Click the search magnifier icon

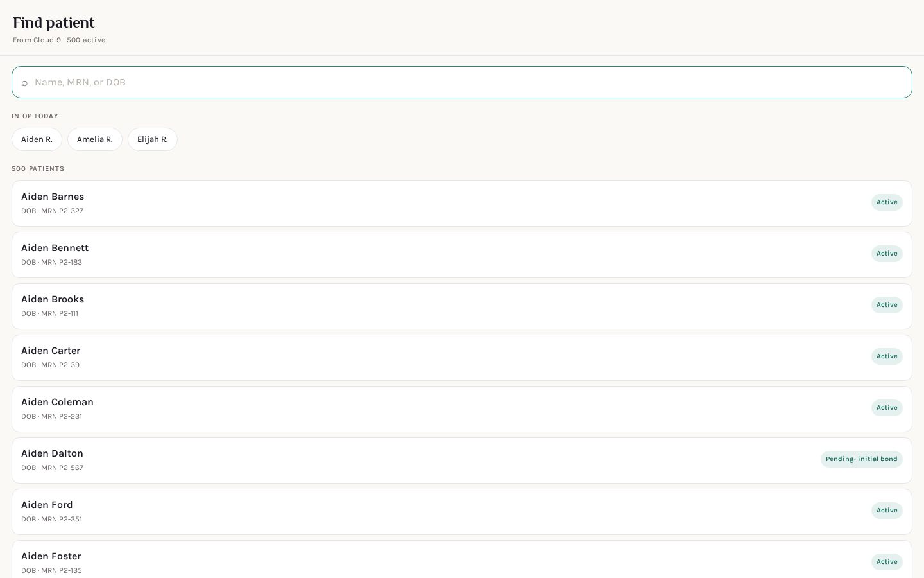(x=24, y=83)
